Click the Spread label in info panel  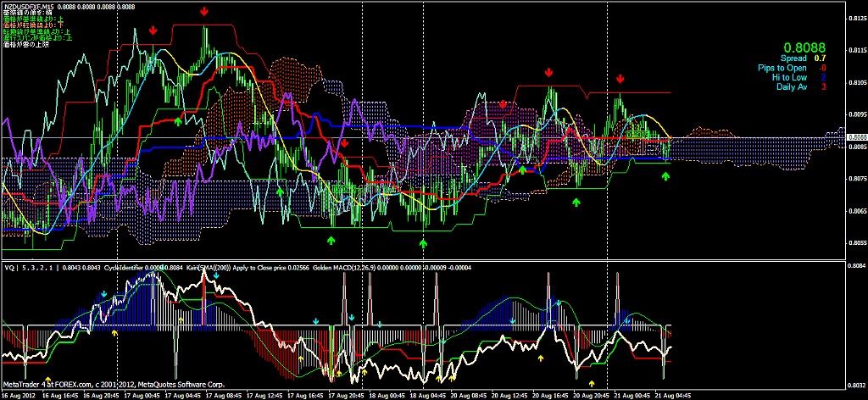(794, 58)
